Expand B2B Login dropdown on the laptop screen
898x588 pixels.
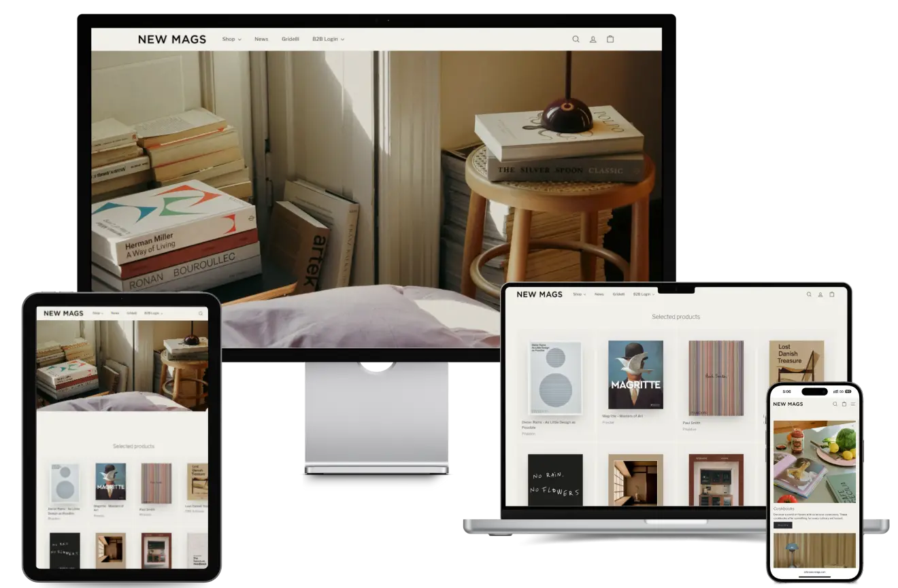(x=644, y=294)
